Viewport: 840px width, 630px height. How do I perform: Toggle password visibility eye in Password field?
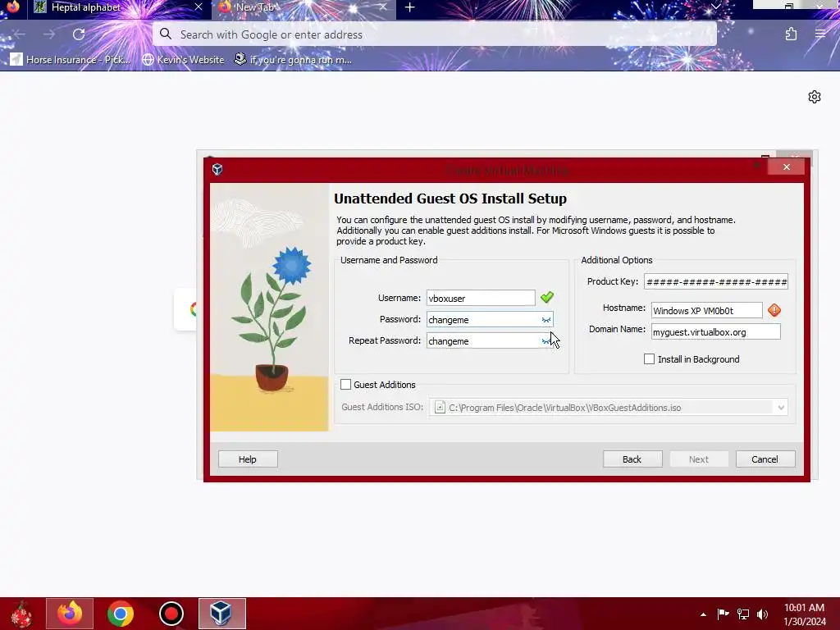coord(546,320)
